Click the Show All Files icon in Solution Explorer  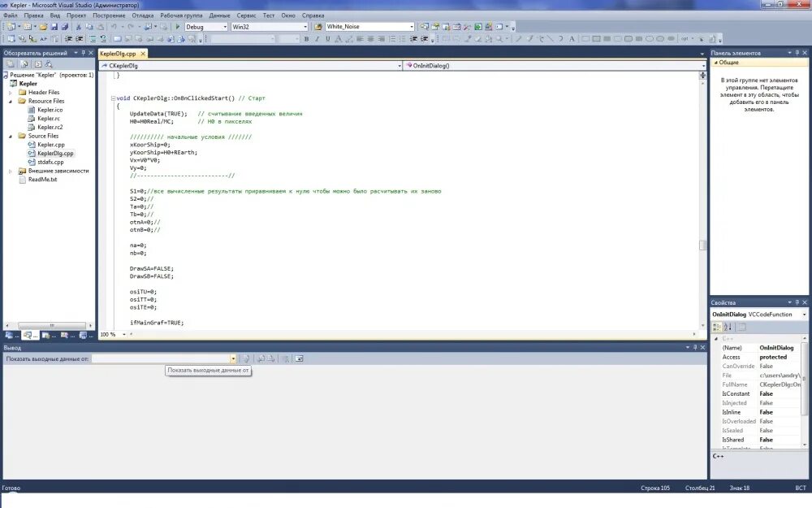pos(24,64)
